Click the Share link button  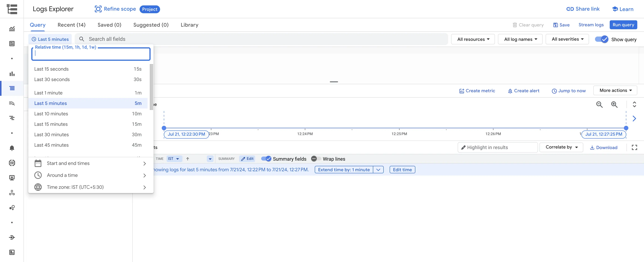[x=583, y=9]
